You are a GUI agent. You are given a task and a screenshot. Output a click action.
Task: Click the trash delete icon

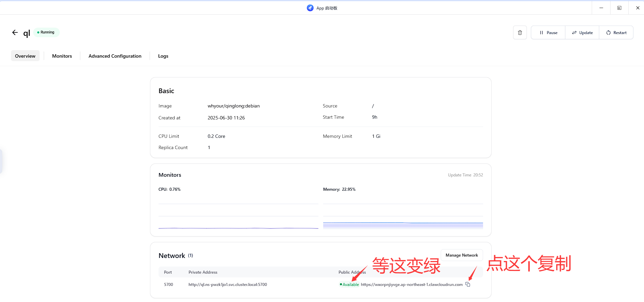520,33
